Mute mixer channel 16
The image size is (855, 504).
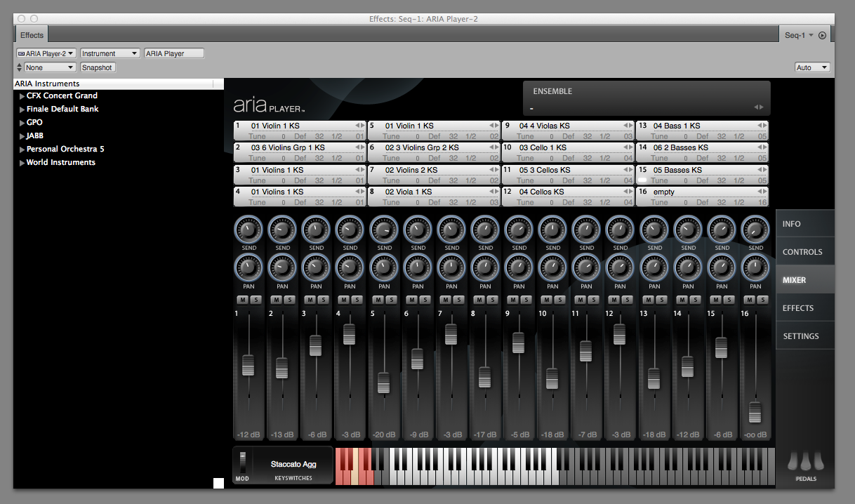click(x=749, y=300)
